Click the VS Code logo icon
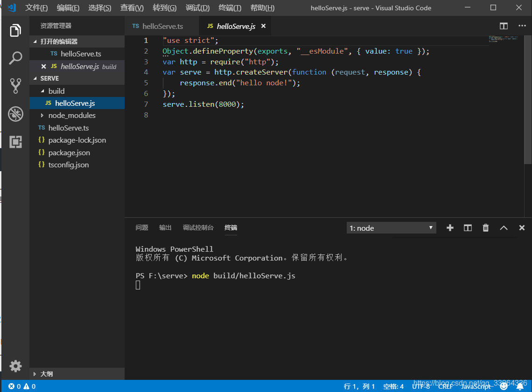532x392 pixels. tap(12, 7)
